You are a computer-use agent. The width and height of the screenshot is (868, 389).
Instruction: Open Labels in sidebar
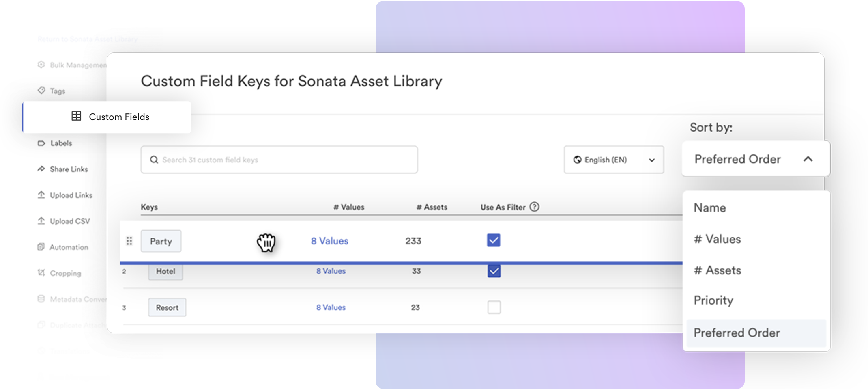pos(61,143)
